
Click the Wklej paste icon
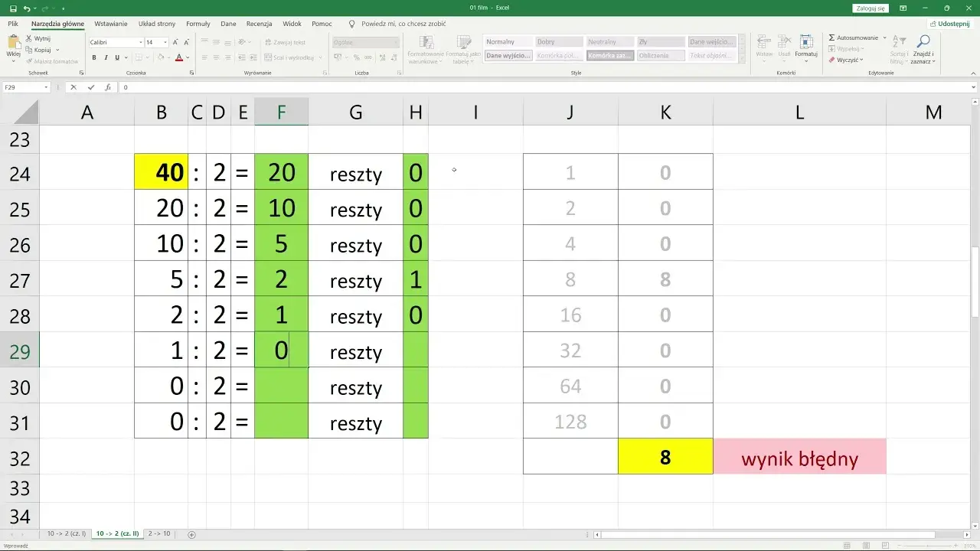[x=13, y=43]
